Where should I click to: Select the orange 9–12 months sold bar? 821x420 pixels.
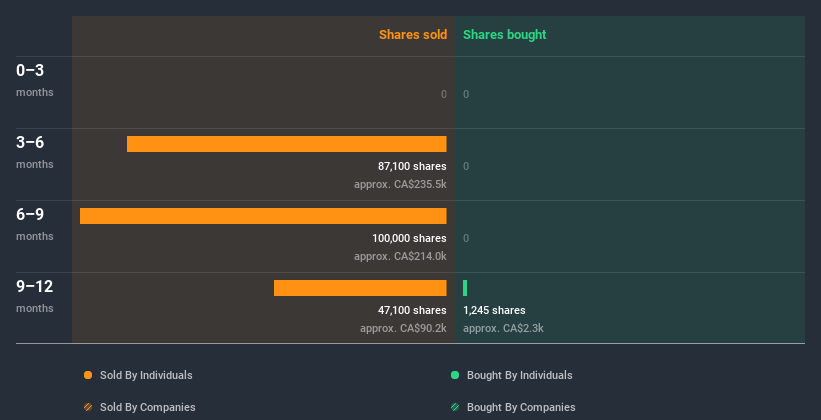point(360,288)
